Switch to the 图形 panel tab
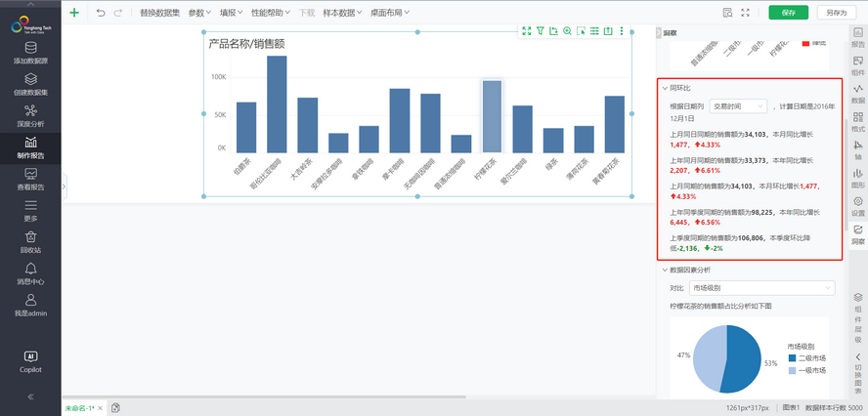 858,179
